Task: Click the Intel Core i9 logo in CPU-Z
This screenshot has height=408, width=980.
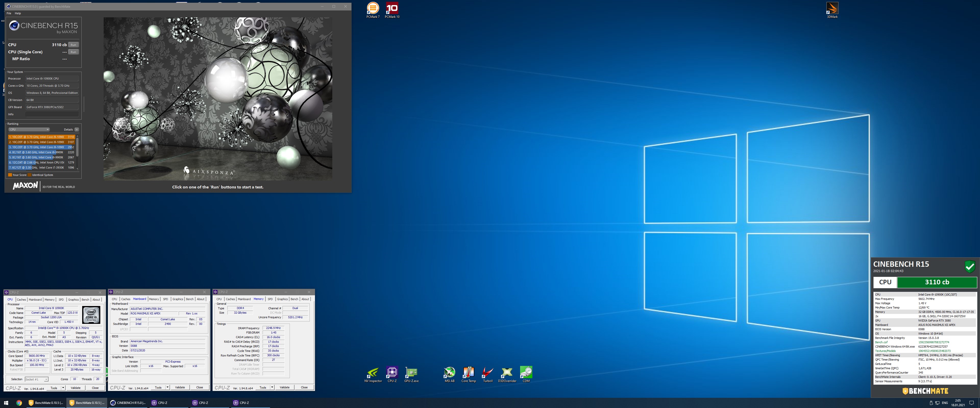Action: coord(91,315)
